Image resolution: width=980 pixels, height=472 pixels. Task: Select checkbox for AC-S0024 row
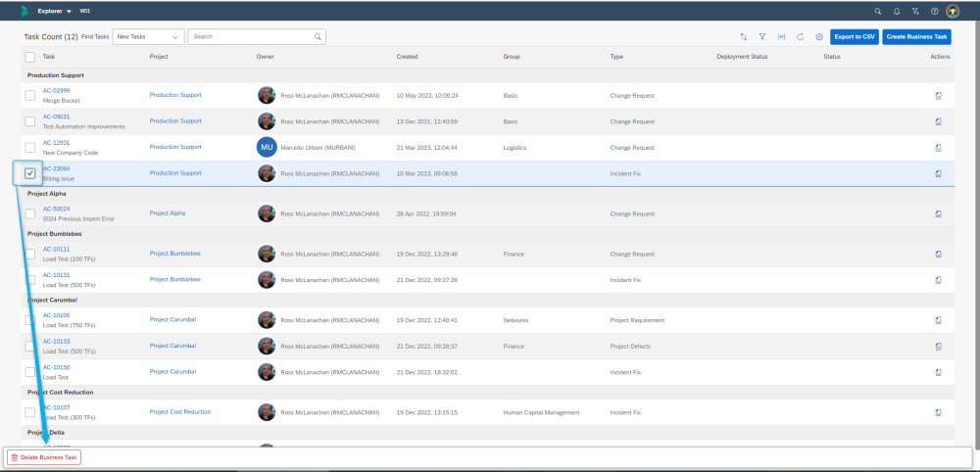click(x=30, y=213)
